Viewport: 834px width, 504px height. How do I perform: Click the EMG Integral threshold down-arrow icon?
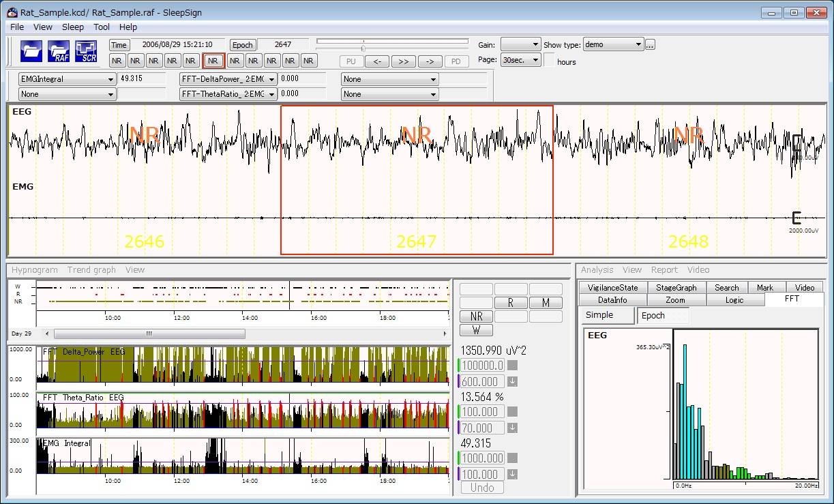tap(512, 475)
